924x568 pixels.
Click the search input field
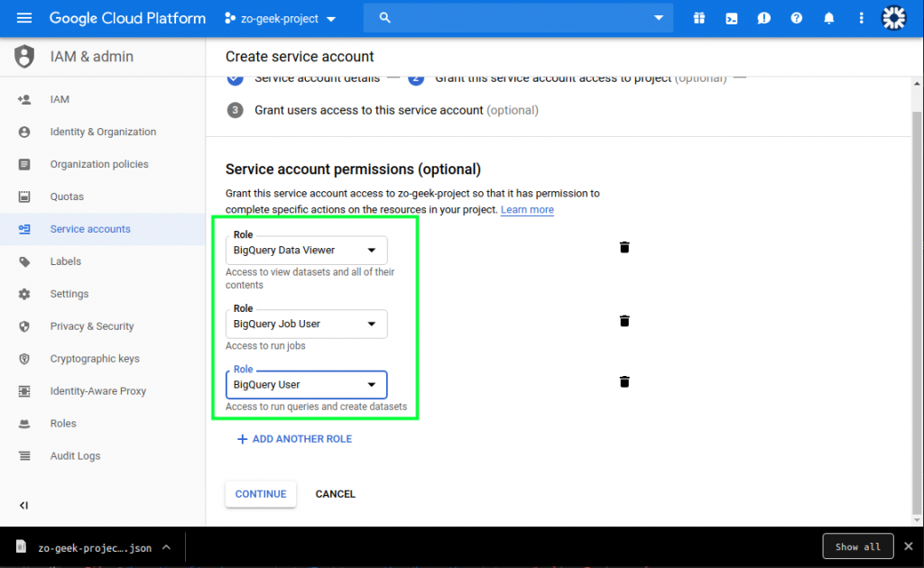[519, 18]
